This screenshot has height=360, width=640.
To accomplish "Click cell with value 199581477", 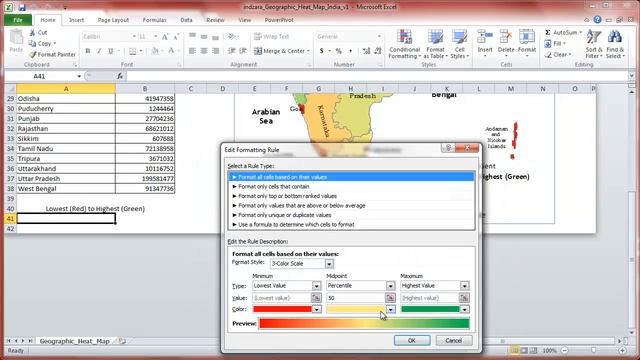I will coord(145,179).
